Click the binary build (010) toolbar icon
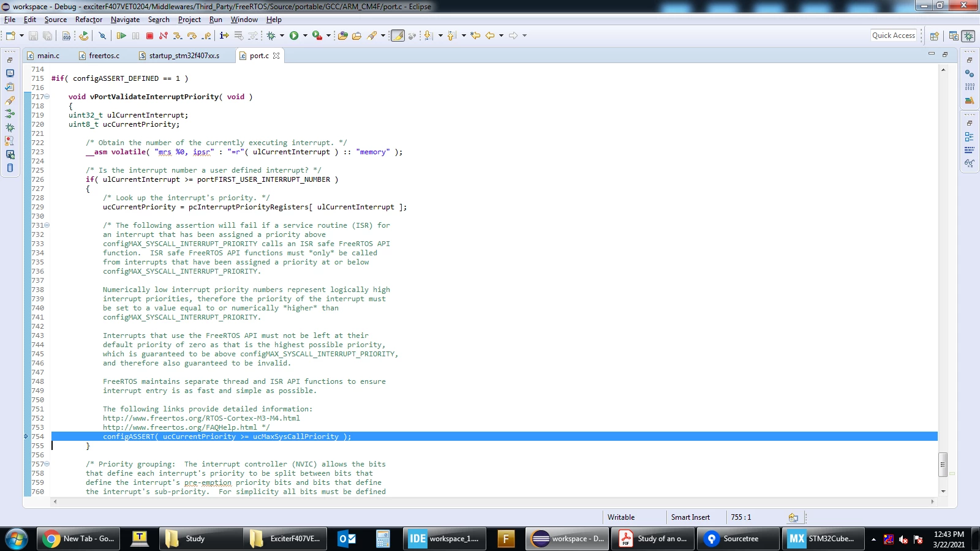Image resolution: width=980 pixels, height=551 pixels. click(x=66, y=36)
